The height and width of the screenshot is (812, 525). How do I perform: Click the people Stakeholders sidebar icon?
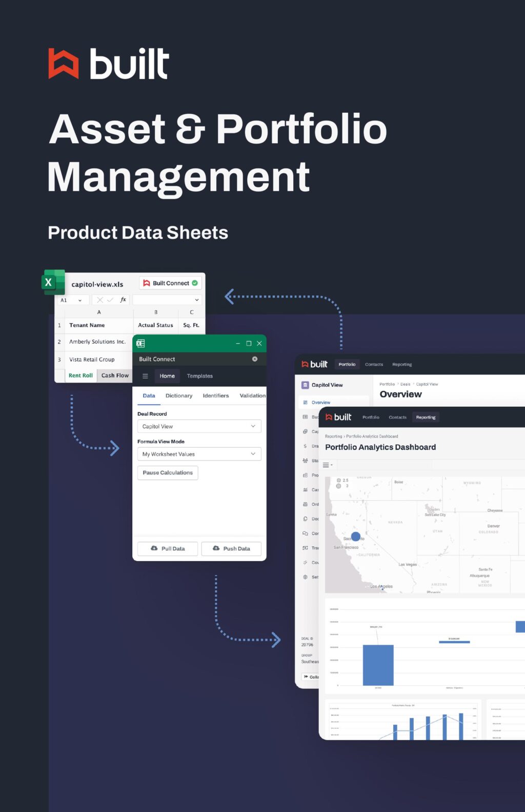(x=305, y=461)
